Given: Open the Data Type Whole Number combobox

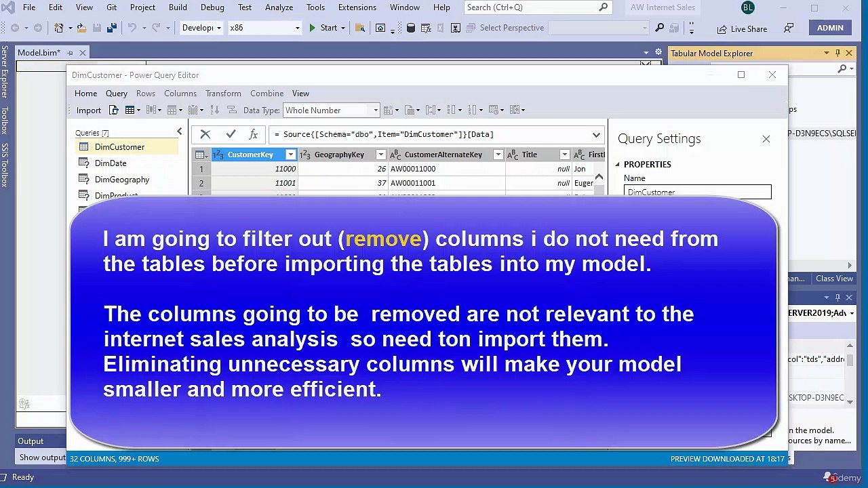Looking at the screenshot, I should click(331, 110).
